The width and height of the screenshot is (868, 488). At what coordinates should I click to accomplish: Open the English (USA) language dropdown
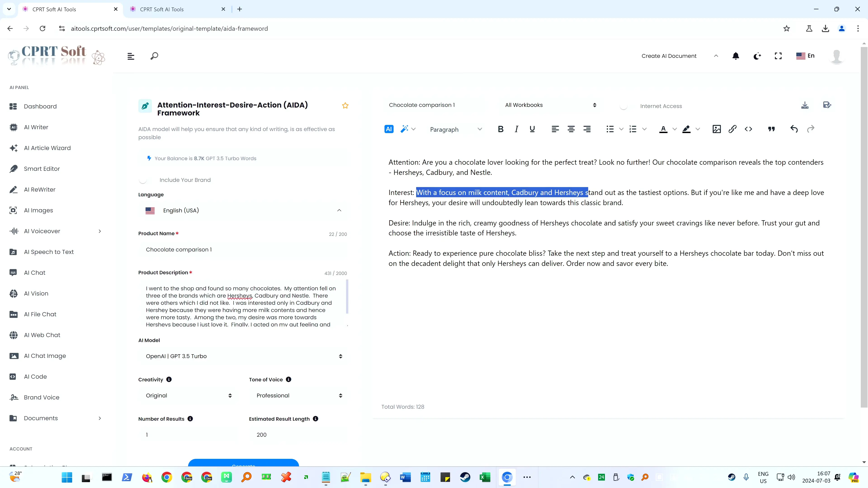click(x=243, y=211)
